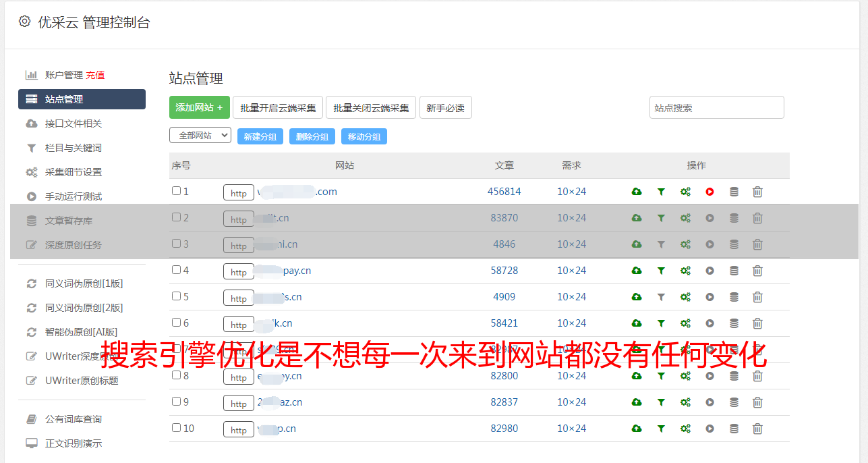Open 采集细节设置 in the sidebar

[x=74, y=172]
